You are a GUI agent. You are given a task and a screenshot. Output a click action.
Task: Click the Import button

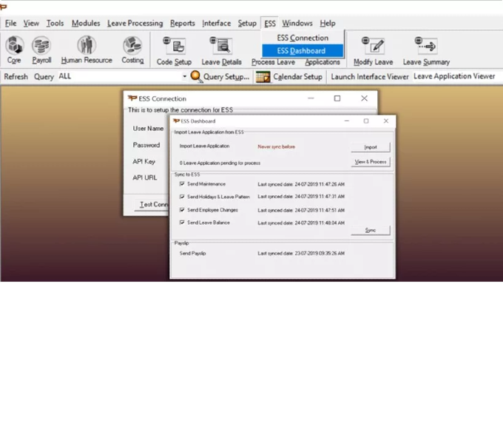coord(371,147)
